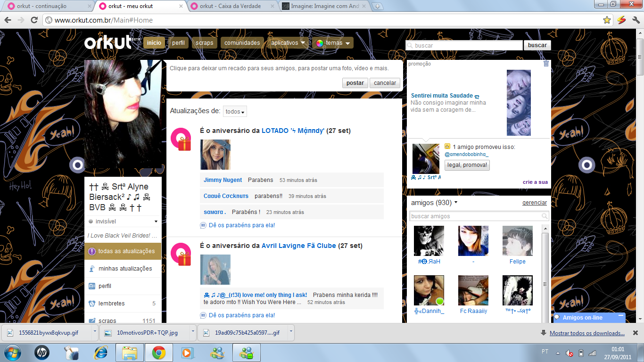Open dropdown for 10motivosPDR+TQP.jpg download
The width and height of the screenshot is (644, 362).
coord(193,332)
